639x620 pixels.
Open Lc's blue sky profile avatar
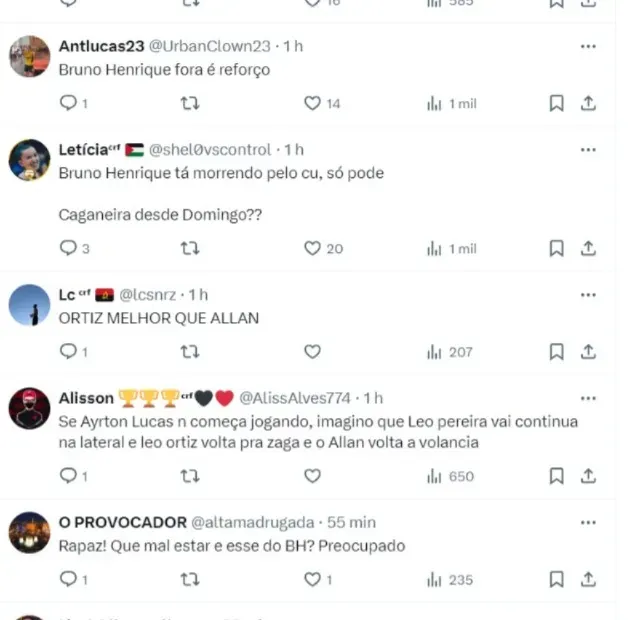tap(29, 305)
